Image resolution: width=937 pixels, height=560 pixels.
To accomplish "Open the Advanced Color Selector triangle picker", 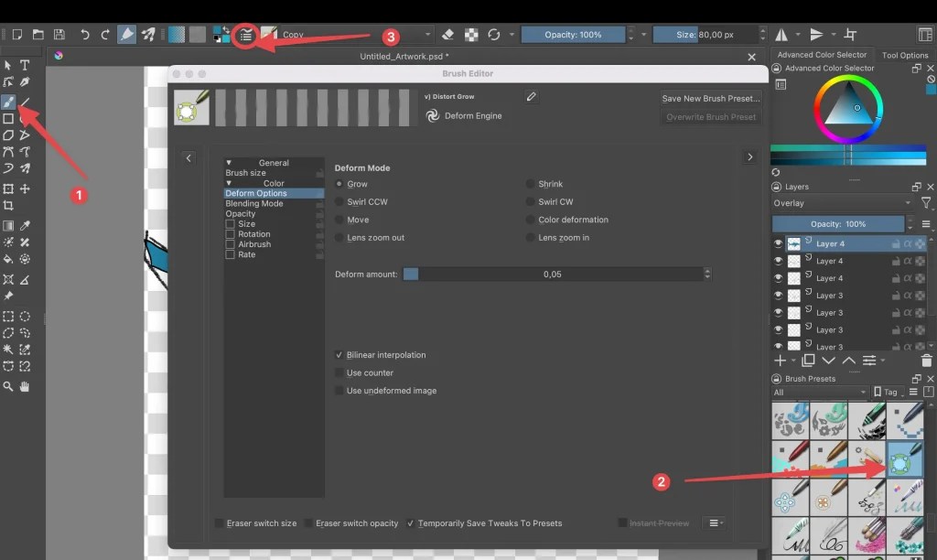I will tap(848, 110).
